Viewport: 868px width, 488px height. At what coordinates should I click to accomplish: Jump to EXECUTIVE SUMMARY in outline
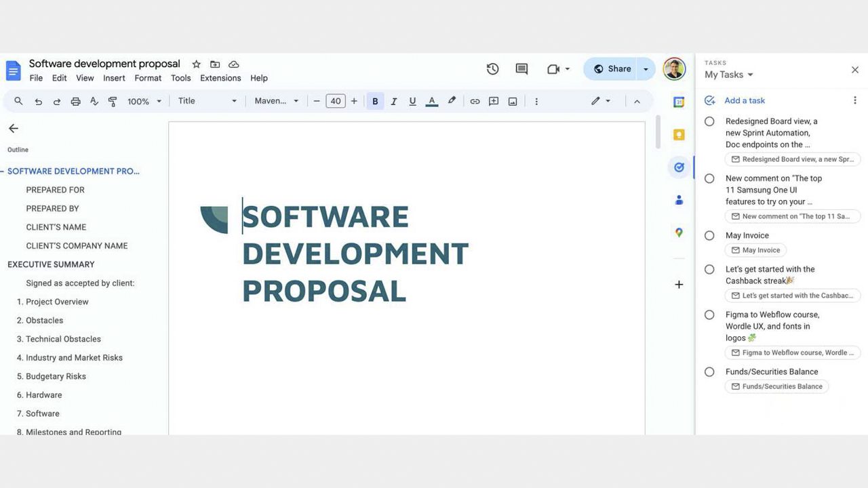pyautogui.click(x=51, y=264)
